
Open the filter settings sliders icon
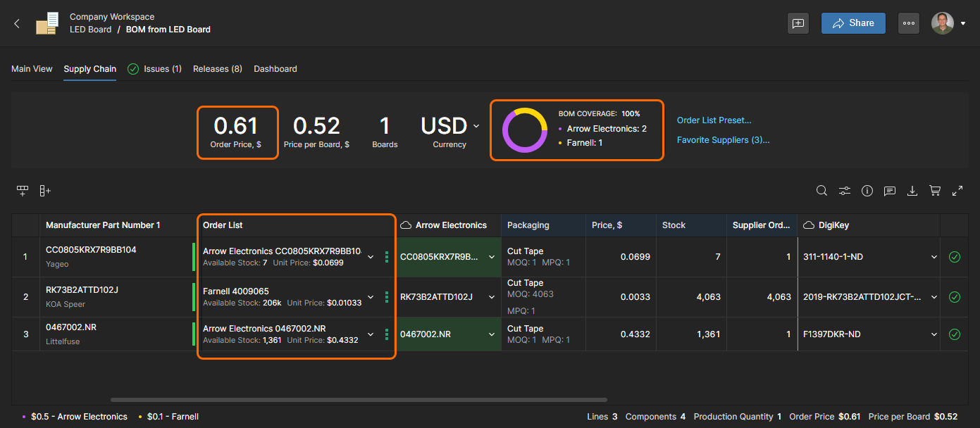coord(844,191)
